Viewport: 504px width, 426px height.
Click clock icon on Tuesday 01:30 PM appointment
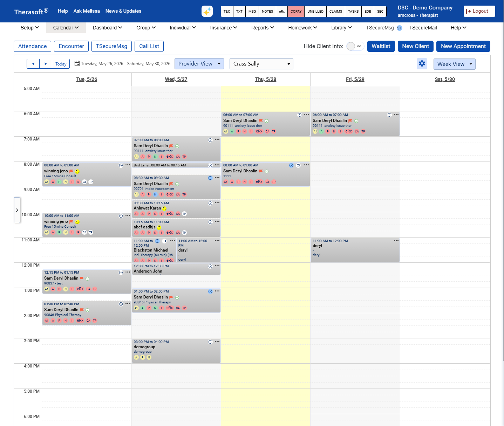[x=121, y=304]
